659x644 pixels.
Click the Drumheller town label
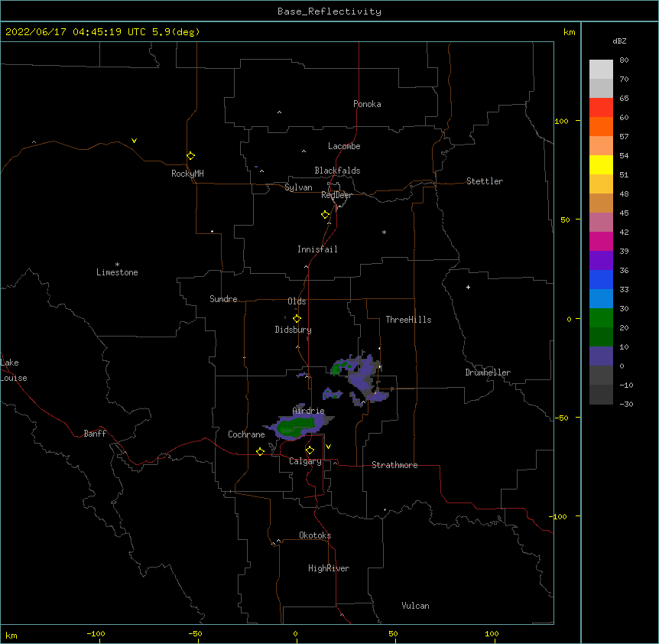488,372
